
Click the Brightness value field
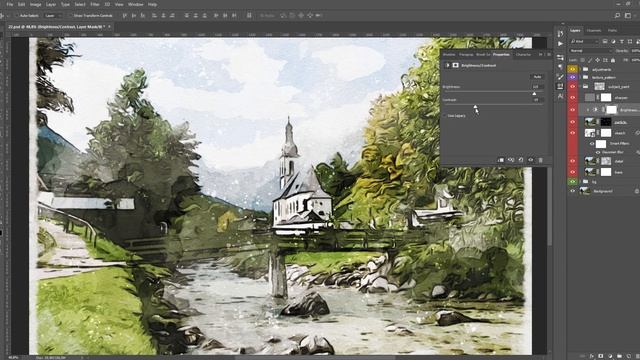(537, 87)
